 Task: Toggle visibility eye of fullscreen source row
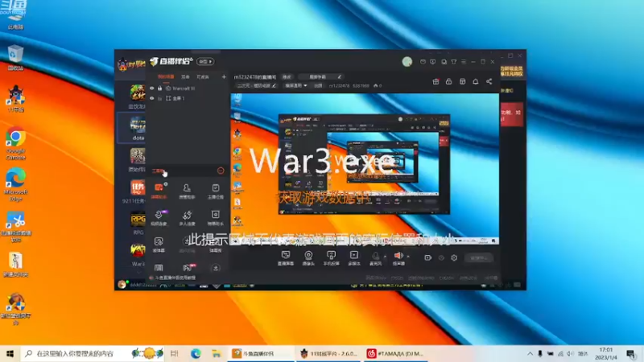click(152, 98)
